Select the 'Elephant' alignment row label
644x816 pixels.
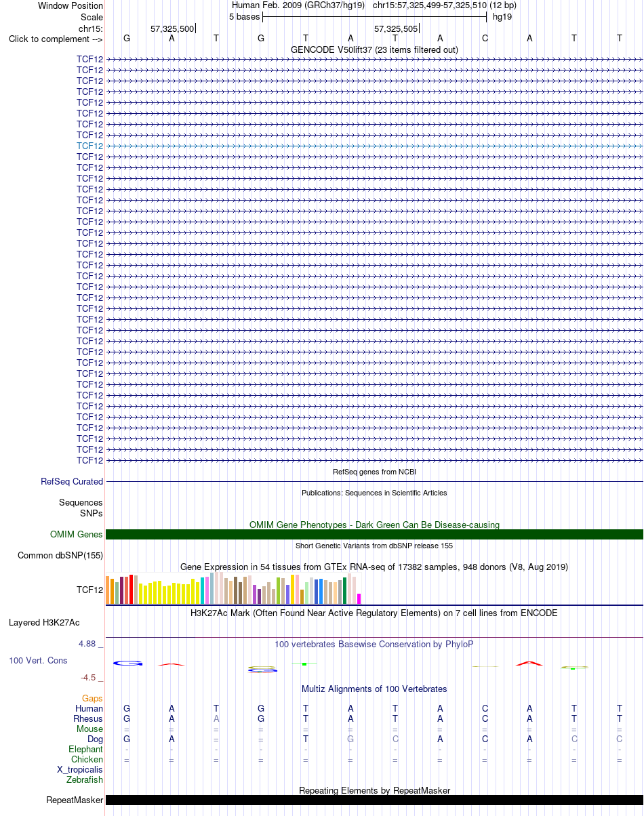[86, 750]
